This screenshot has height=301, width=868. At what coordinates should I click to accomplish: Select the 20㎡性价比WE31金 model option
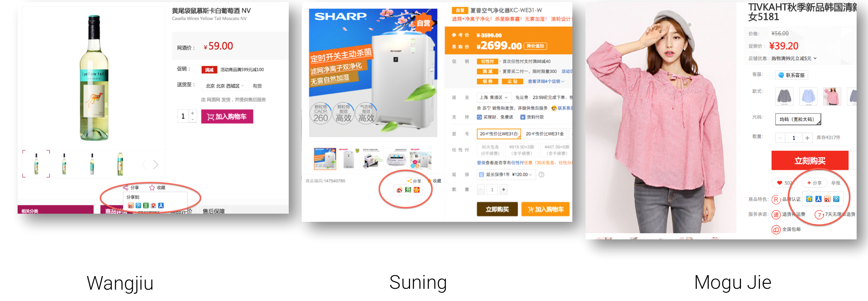tap(545, 134)
